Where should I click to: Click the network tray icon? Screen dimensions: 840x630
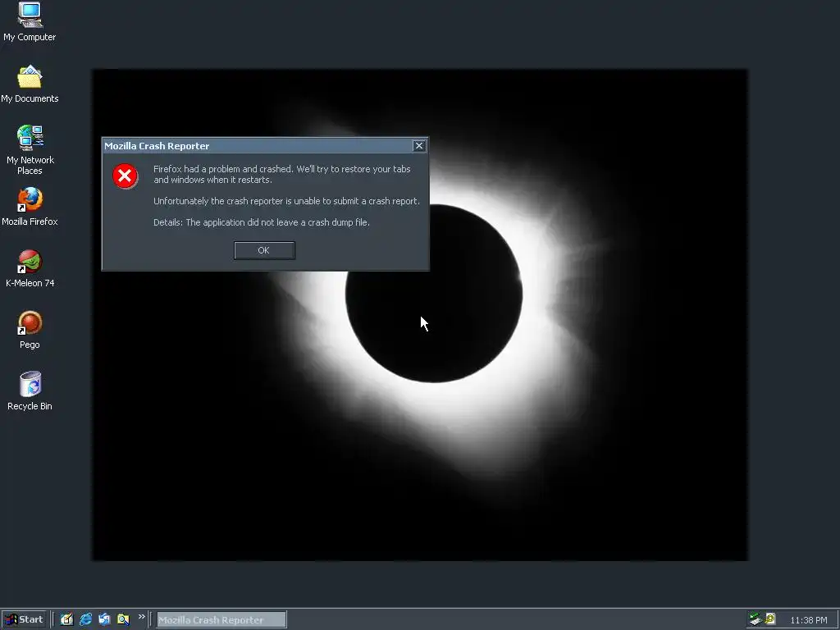click(756, 619)
